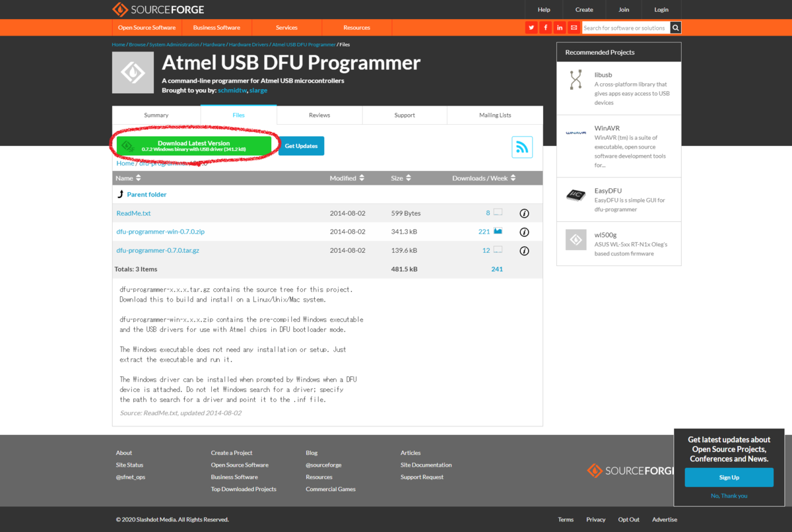Open WinAVR recommended project title
The image size is (792, 532).
(607, 128)
